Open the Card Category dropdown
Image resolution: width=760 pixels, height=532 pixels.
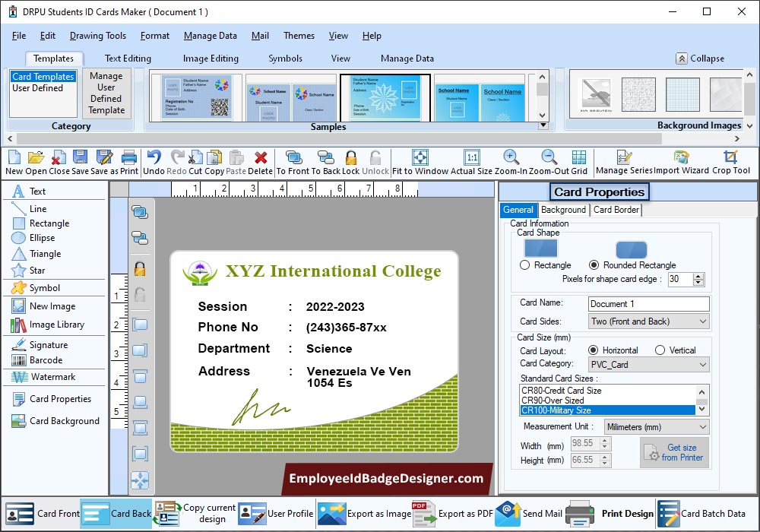point(649,364)
